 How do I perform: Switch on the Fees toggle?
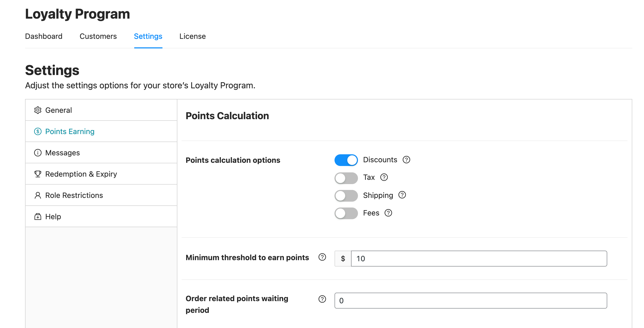tap(346, 213)
